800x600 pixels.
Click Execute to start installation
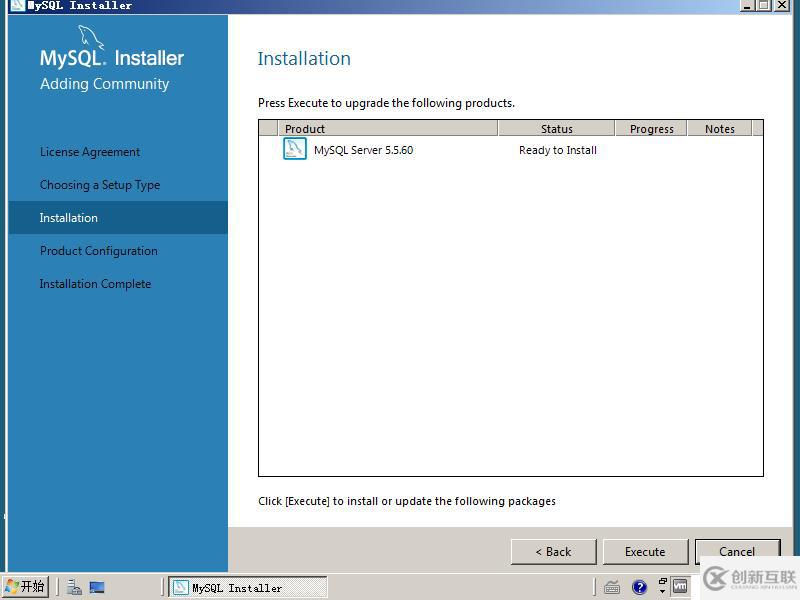tap(645, 552)
